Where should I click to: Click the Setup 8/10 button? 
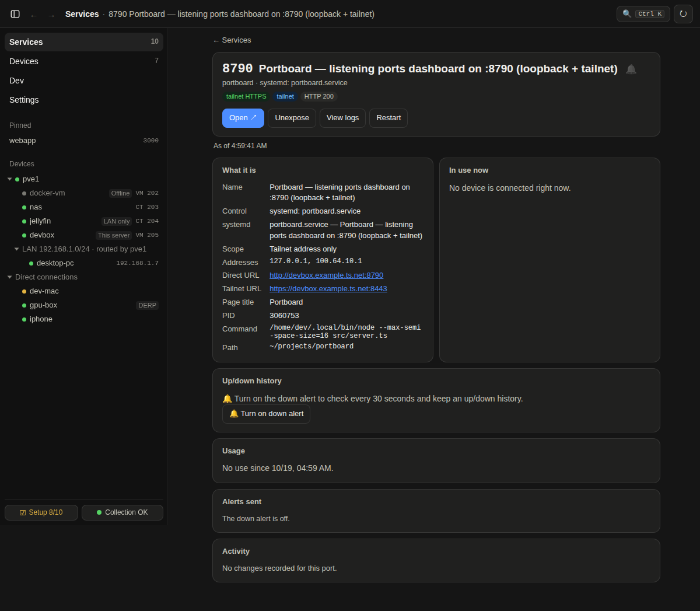[x=41, y=512]
